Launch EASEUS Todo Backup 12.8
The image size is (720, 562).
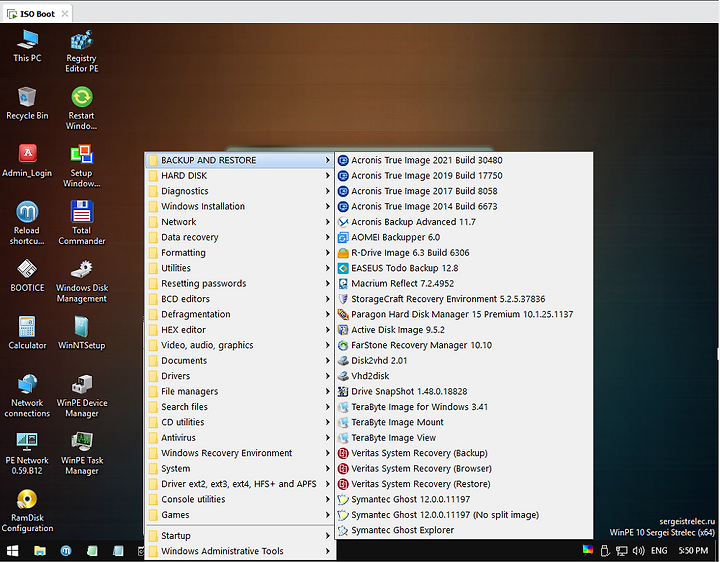tap(464, 268)
